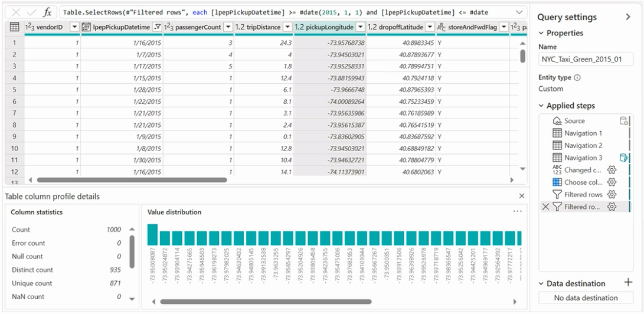Click the formula confirm checkmark icon
Screen dimensions: 644x314
(31, 12)
